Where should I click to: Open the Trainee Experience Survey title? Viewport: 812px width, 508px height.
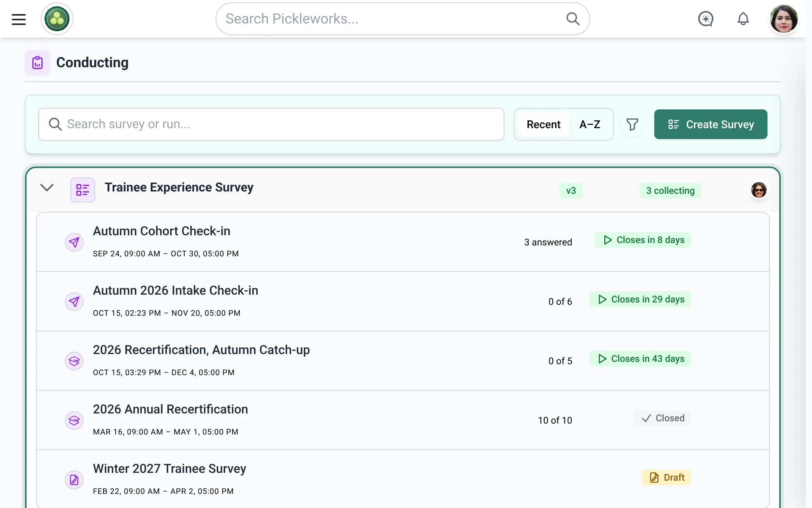(x=179, y=187)
